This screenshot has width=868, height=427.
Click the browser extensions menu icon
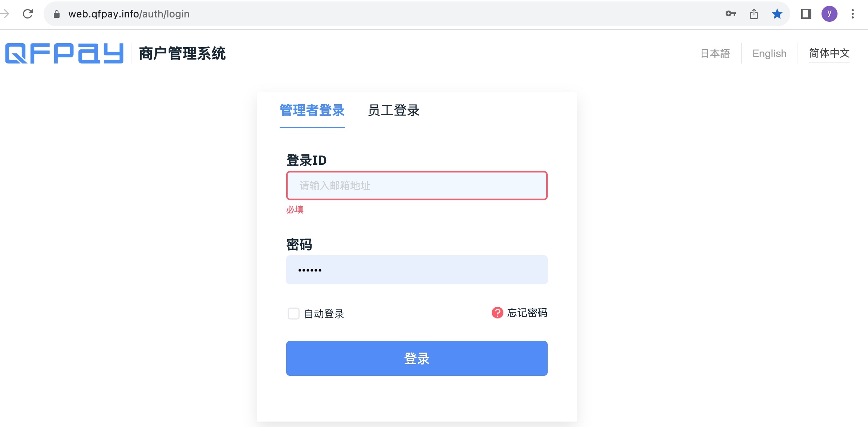806,13
